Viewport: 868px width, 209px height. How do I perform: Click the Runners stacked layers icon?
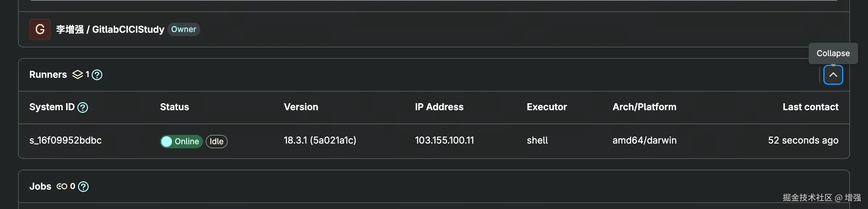[77, 74]
